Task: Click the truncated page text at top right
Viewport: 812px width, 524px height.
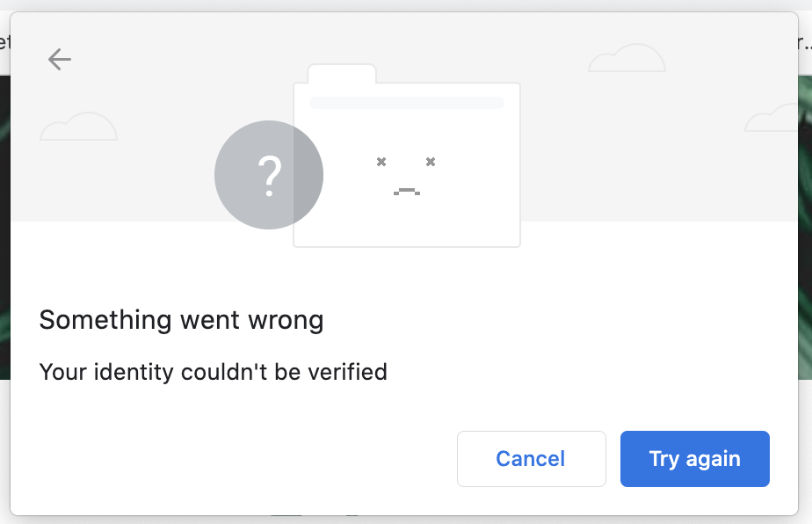Action: [x=804, y=42]
